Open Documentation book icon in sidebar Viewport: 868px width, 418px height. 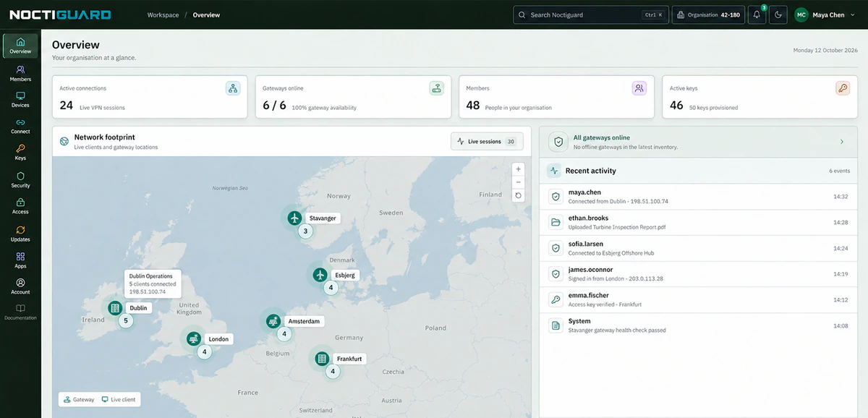pyautogui.click(x=20, y=312)
